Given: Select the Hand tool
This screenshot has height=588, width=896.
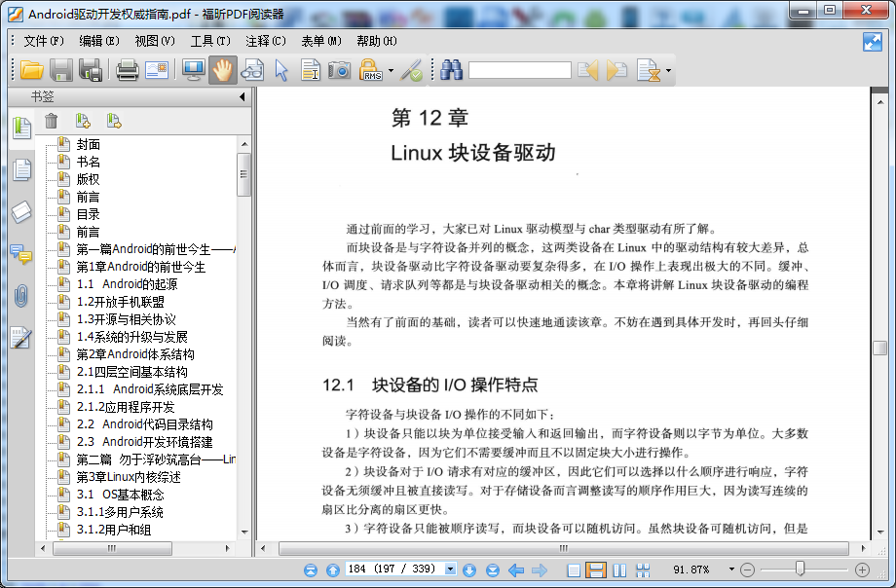Looking at the screenshot, I should tap(223, 70).
